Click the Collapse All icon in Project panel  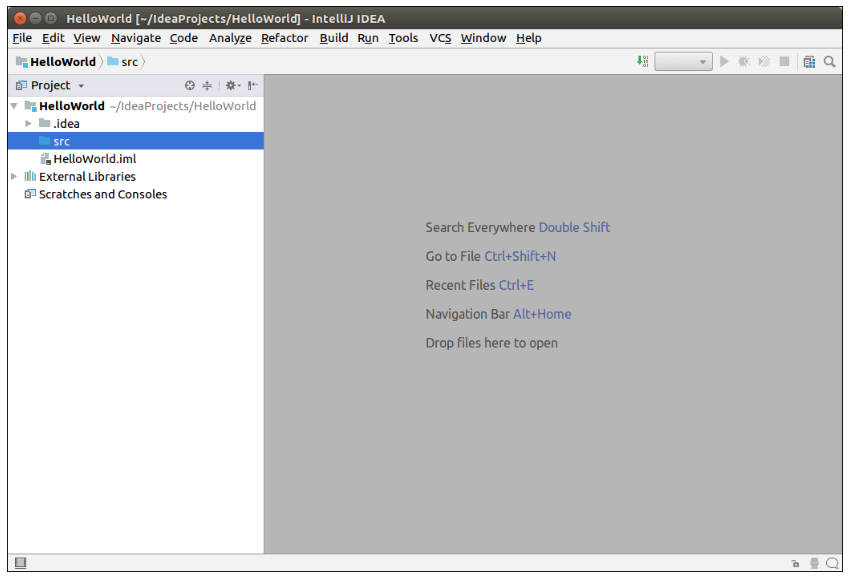tap(207, 85)
